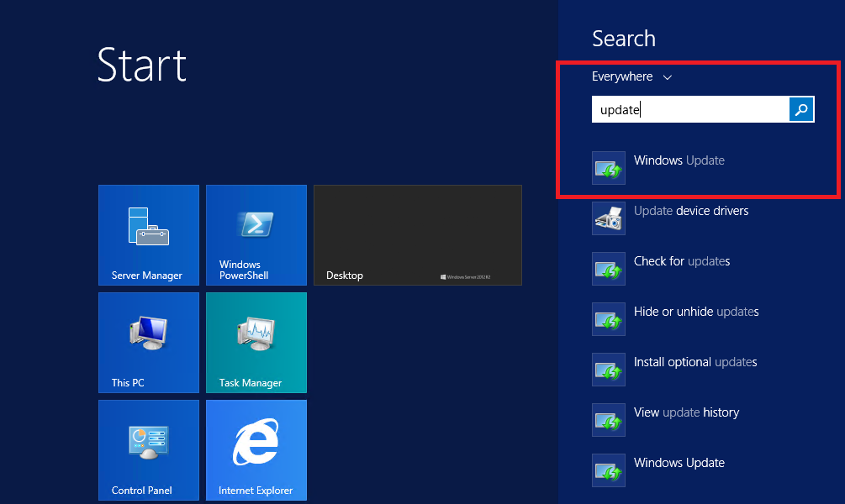Open the first 'Windows Update' search result text
The image size is (845, 504).
coord(679,160)
